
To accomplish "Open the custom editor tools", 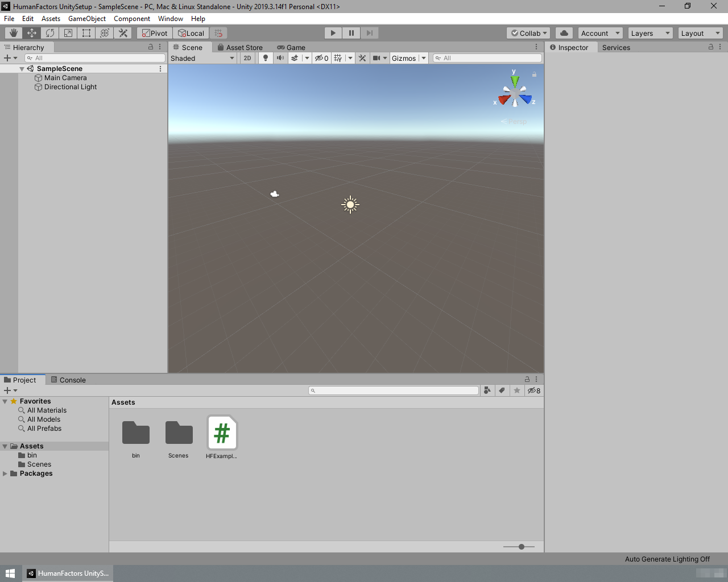I will (123, 33).
